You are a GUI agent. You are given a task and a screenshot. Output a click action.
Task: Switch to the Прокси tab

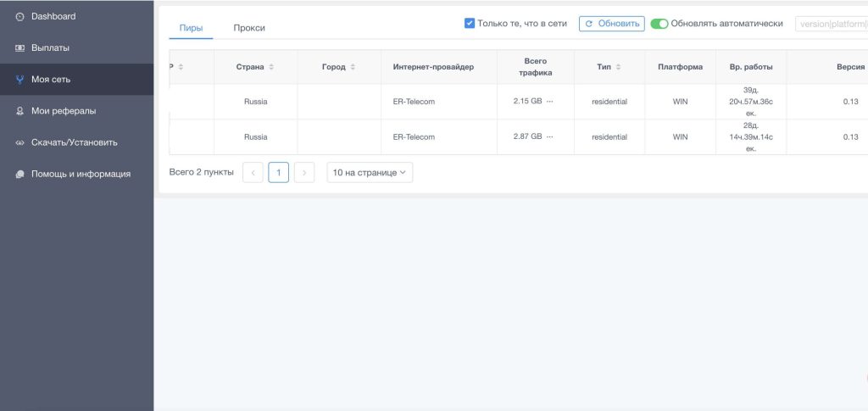tap(249, 28)
